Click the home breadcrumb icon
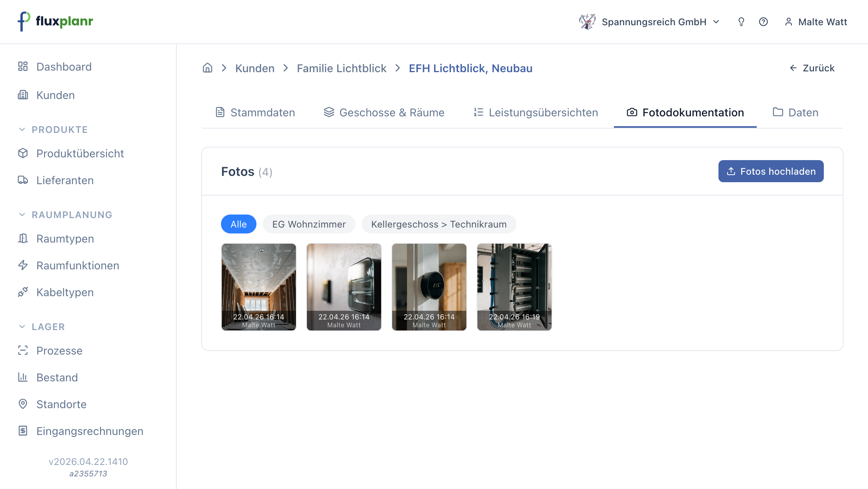Viewport: 868px width, 489px height. point(208,68)
